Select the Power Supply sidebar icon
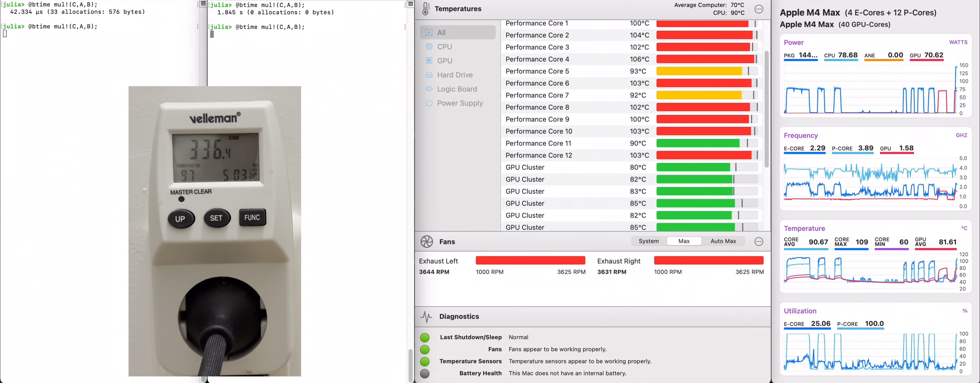 (429, 103)
